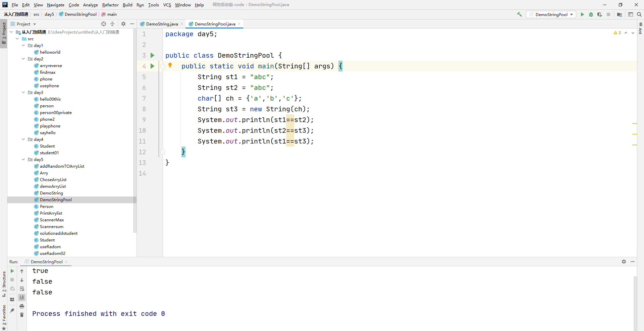This screenshot has width=644, height=331.
Task: Open the VCS menu
Action: [167, 5]
